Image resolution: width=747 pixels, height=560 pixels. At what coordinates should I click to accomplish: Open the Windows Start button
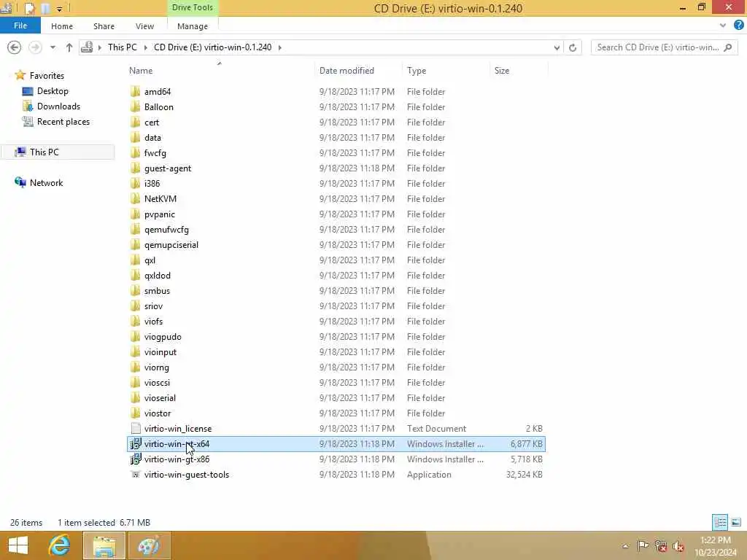click(18, 545)
